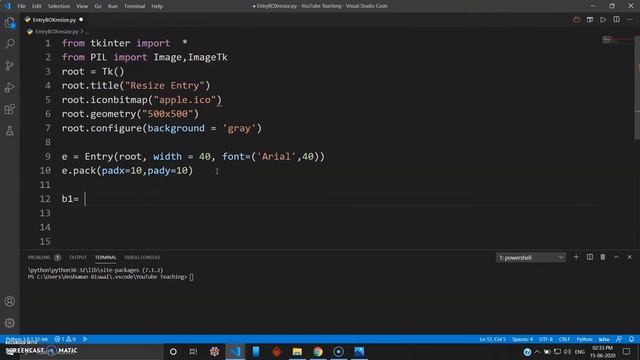Viewport: 640px width, 360px height.
Task: Click the editor vertical scrollbar
Action: (637, 88)
